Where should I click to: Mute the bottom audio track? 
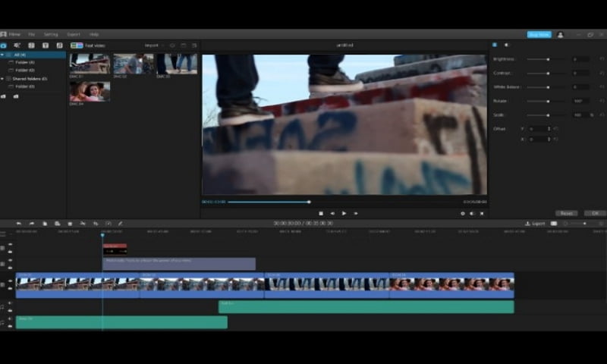(10, 318)
